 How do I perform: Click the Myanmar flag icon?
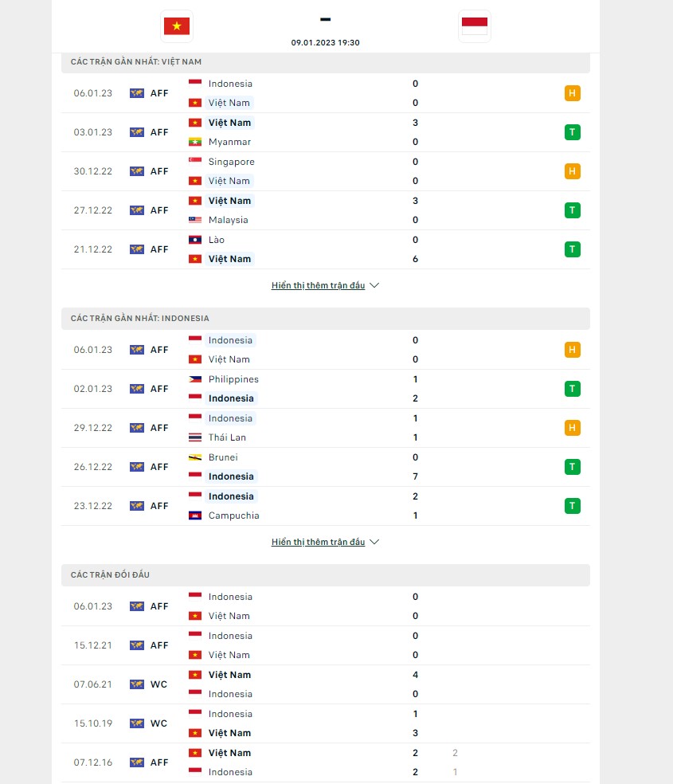pos(194,142)
